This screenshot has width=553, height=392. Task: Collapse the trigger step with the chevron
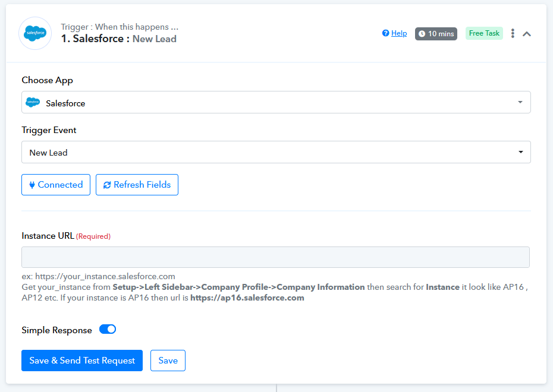527,34
